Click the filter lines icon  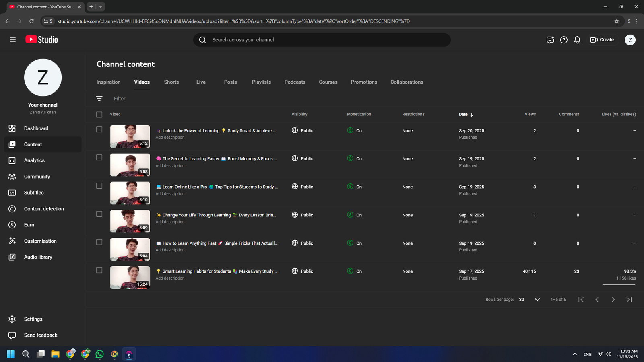(x=99, y=99)
